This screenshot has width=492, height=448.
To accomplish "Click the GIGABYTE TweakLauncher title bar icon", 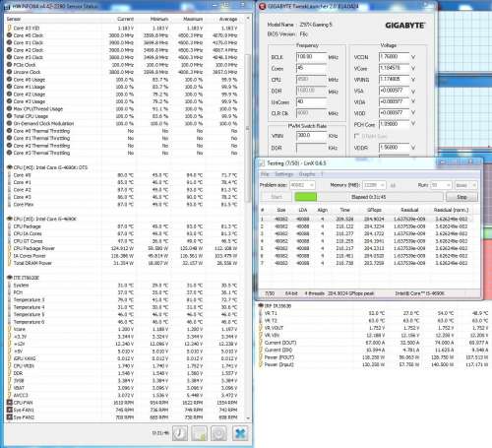I will 262,6.
